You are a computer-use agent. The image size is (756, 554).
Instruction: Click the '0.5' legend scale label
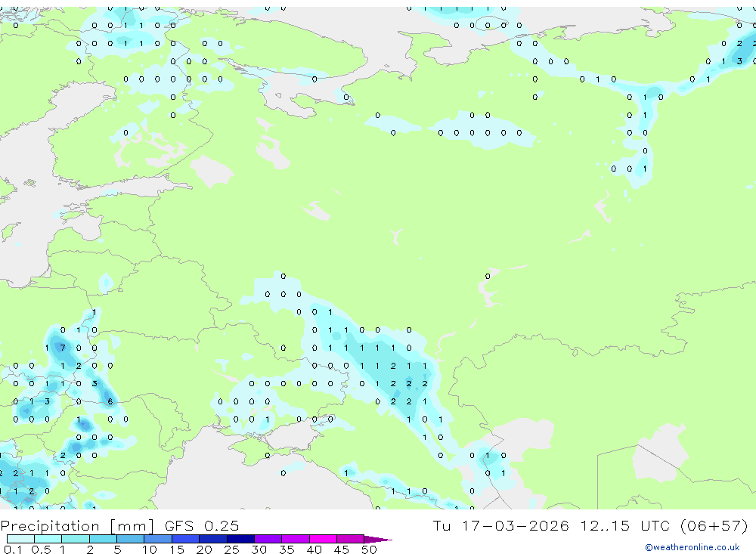[41, 549]
